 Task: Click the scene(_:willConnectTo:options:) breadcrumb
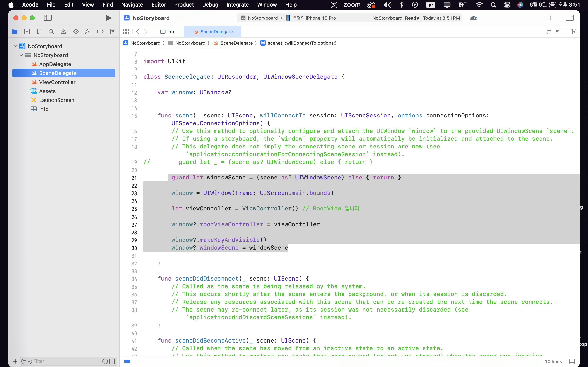(x=302, y=43)
